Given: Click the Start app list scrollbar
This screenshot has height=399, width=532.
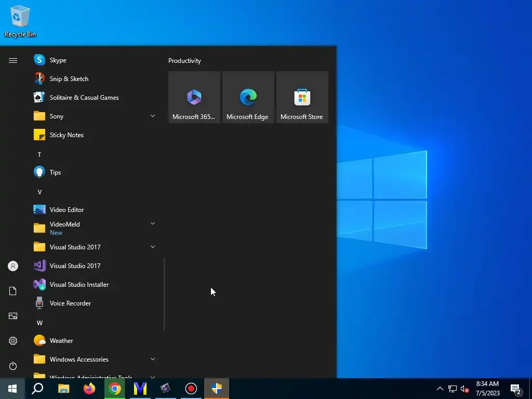Looking at the screenshot, I should 164,294.
